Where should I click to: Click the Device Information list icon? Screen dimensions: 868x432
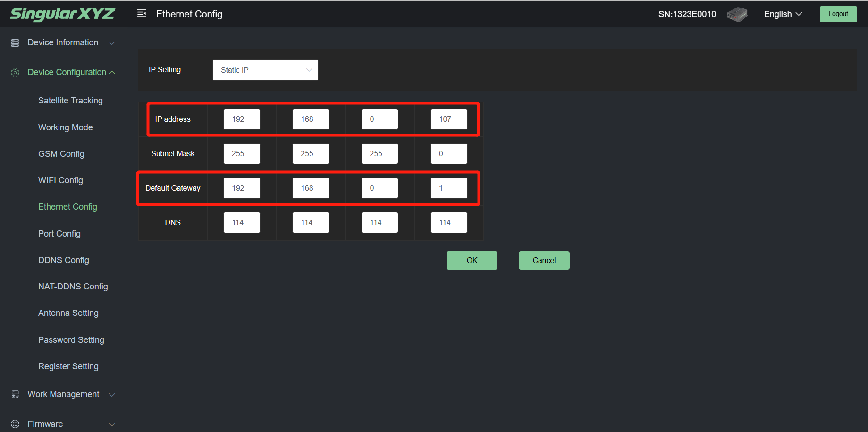[15, 43]
